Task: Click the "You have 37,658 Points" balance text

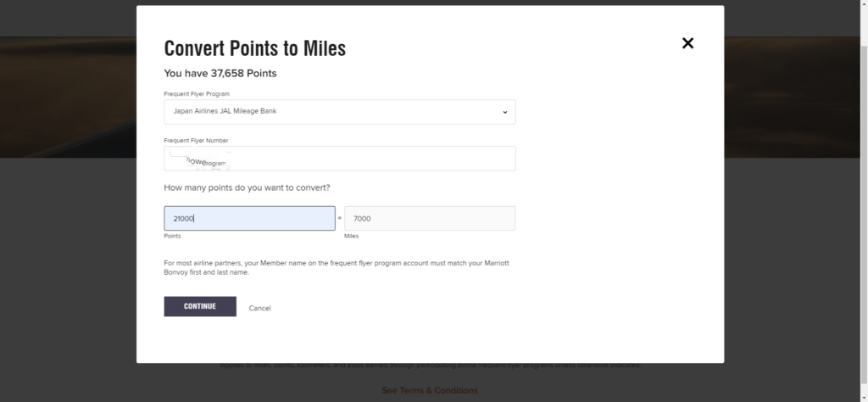Action: click(x=220, y=74)
